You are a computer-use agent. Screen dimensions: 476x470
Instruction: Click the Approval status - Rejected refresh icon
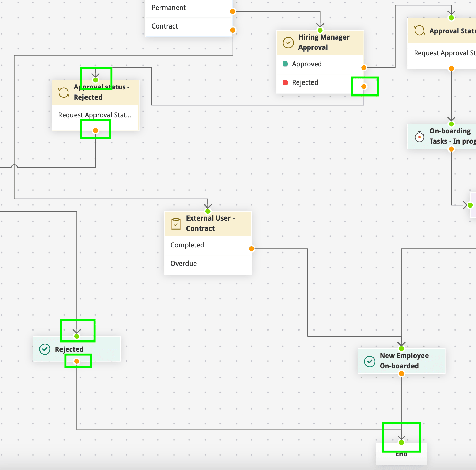tap(64, 92)
